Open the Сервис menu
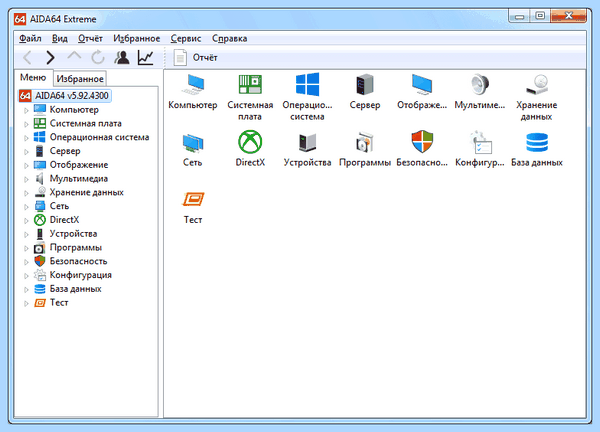The image size is (600, 432). point(186,39)
